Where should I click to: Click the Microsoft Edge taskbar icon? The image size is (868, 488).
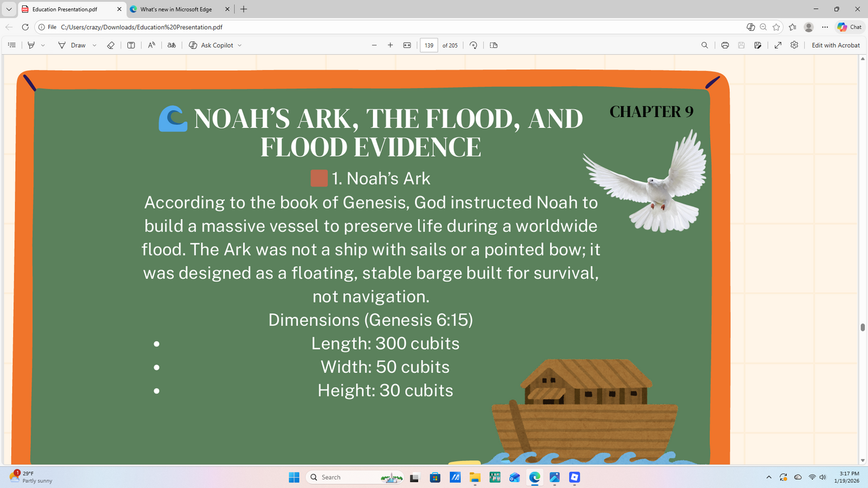click(x=535, y=477)
